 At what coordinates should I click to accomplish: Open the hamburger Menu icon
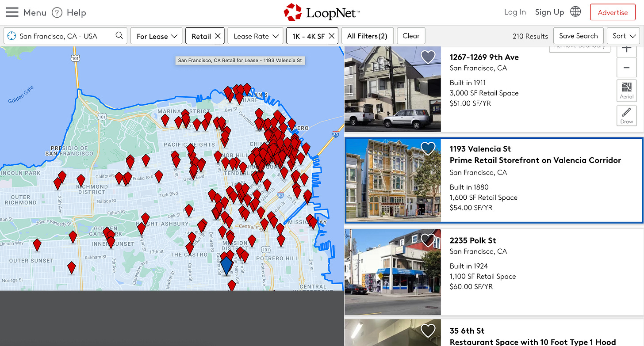tap(12, 12)
